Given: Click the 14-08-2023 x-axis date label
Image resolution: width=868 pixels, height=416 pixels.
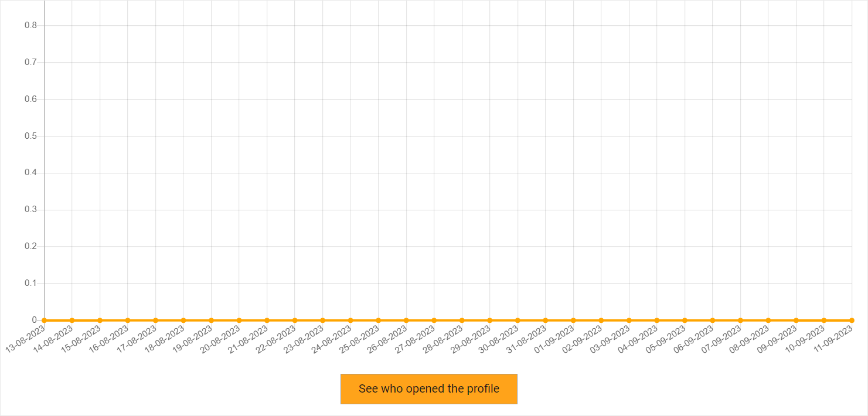Looking at the screenshot, I should (54, 339).
